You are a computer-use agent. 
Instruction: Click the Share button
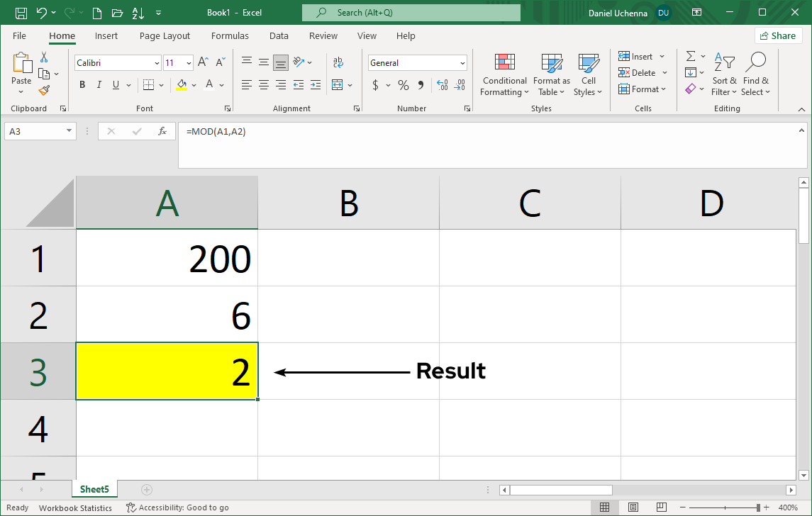[778, 35]
